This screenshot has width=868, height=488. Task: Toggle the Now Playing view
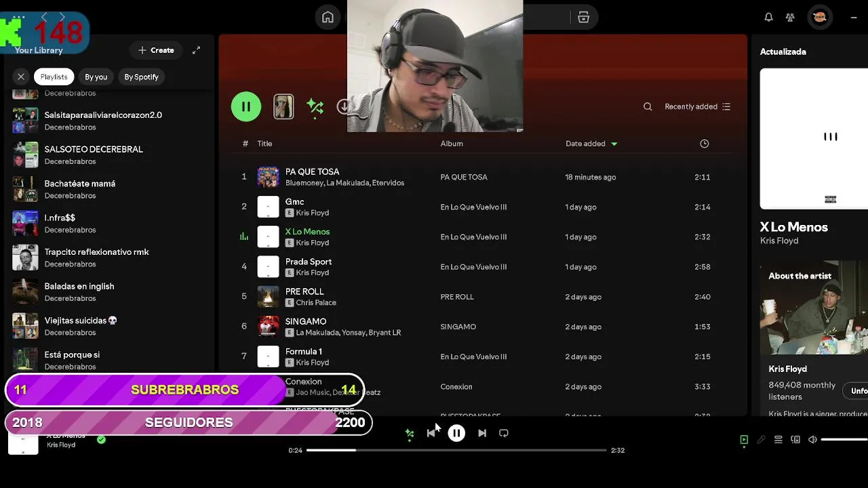pyautogui.click(x=744, y=440)
